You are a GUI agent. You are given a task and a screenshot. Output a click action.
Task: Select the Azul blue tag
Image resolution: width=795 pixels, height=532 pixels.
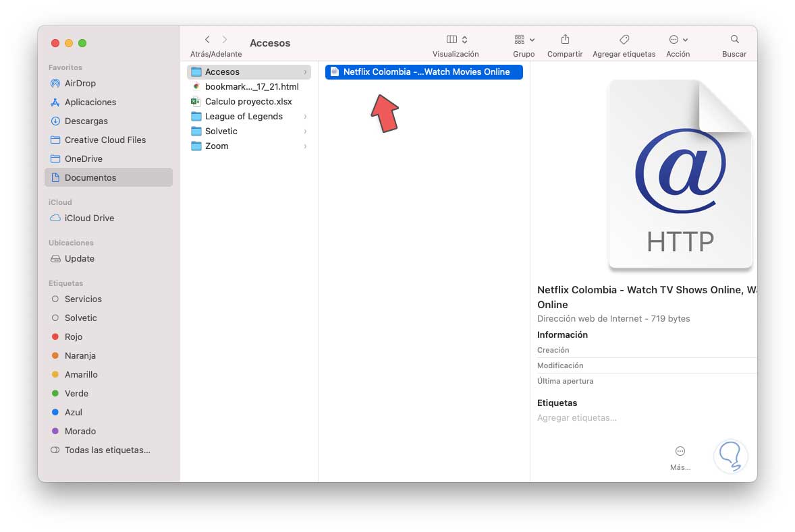tap(109, 413)
